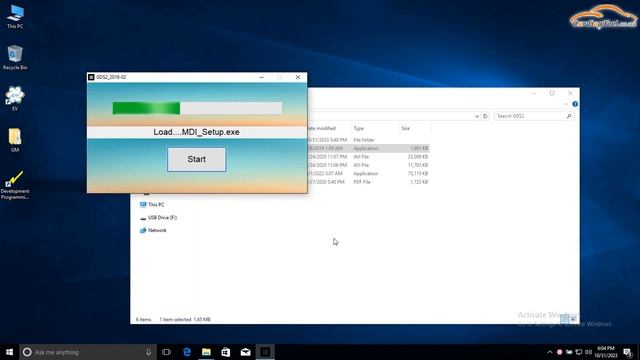Launch Microsoft Edge from the taskbar

[x=187, y=352]
